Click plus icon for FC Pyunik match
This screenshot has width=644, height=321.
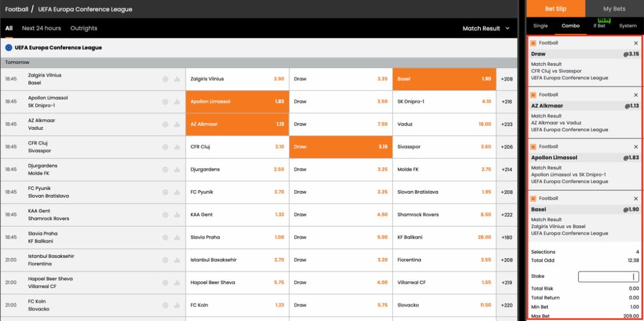click(165, 192)
